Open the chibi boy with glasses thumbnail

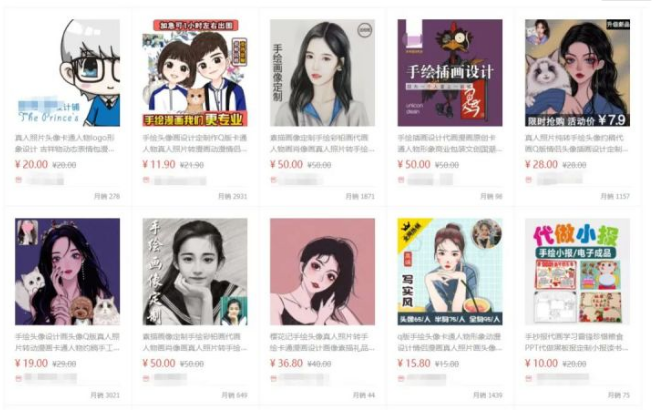point(67,73)
